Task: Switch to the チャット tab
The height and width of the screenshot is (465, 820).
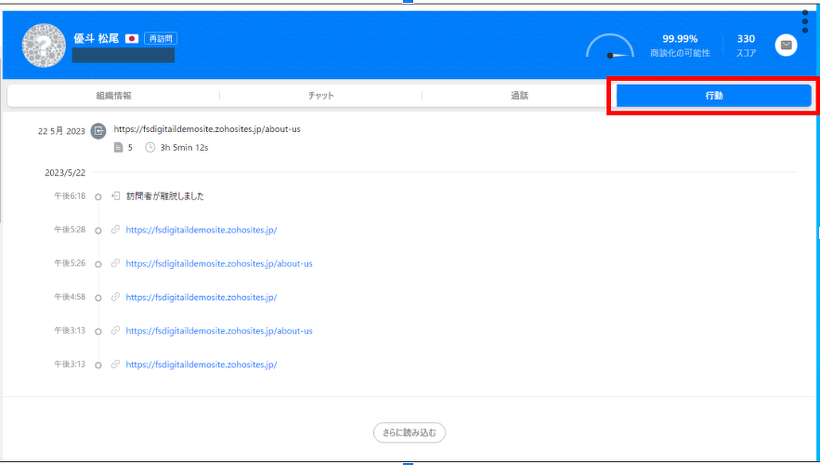Action: [321, 95]
